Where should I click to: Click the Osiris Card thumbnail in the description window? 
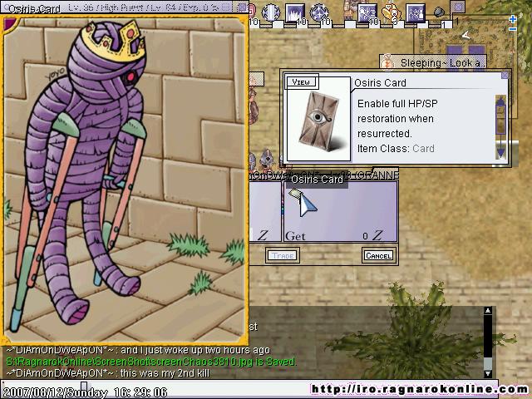click(x=319, y=121)
